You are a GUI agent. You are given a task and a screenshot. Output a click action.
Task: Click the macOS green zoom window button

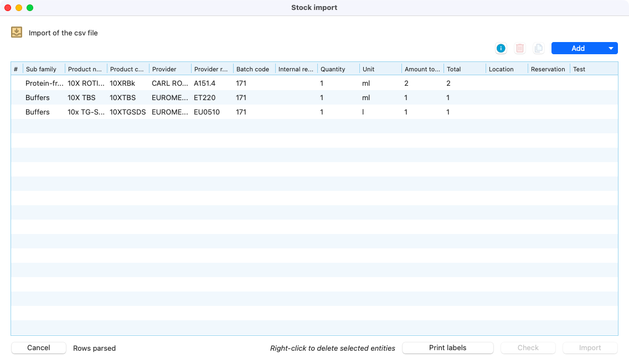(x=30, y=8)
